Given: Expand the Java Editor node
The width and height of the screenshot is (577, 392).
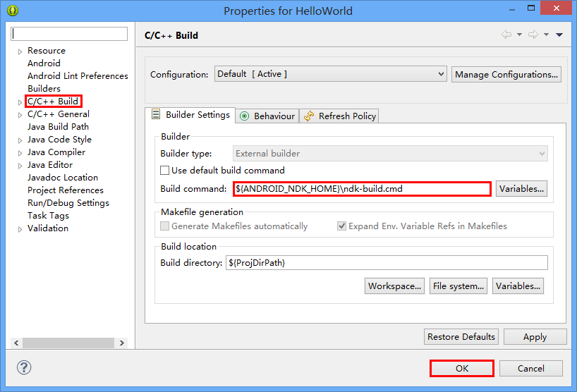Looking at the screenshot, I should tap(20, 166).
